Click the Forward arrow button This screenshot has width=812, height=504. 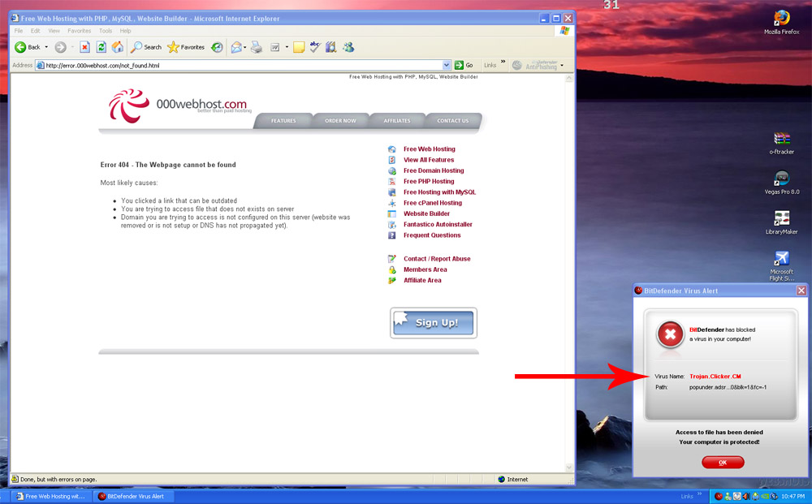[61, 47]
